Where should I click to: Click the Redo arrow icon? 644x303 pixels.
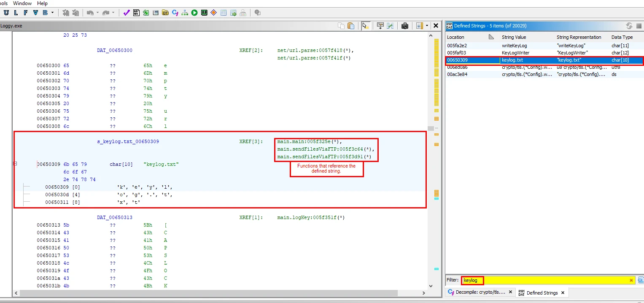click(x=106, y=13)
